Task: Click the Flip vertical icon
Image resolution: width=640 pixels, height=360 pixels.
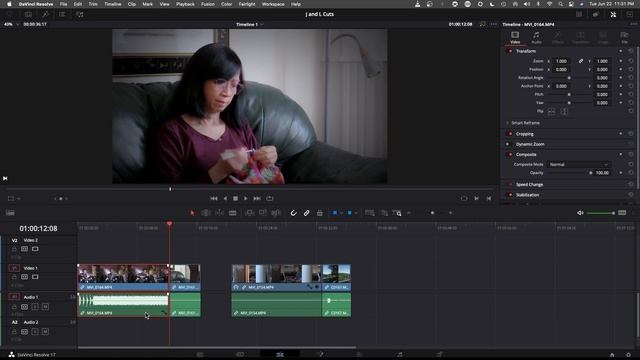Action: pyautogui.click(x=564, y=111)
